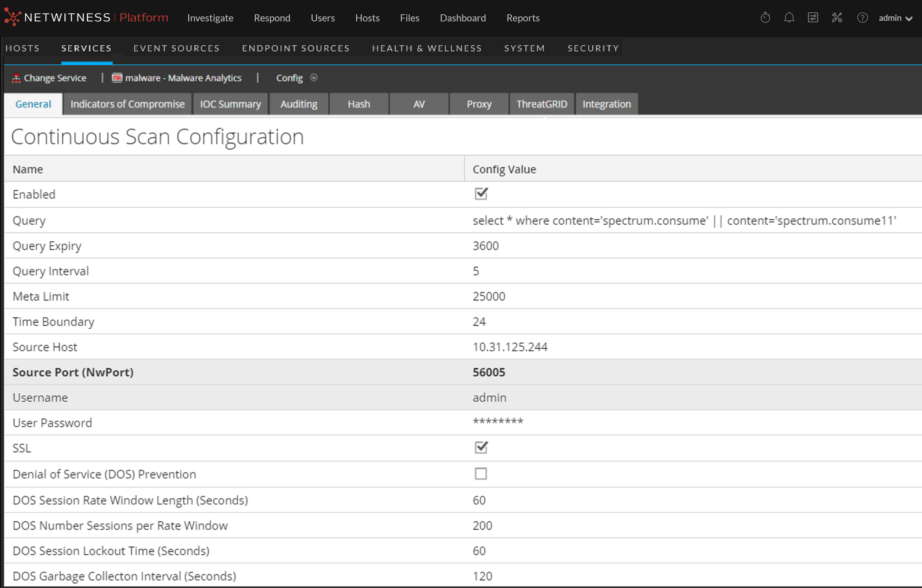Expand the Config view dropdown arrow
922x588 pixels.
(x=314, y=78)
